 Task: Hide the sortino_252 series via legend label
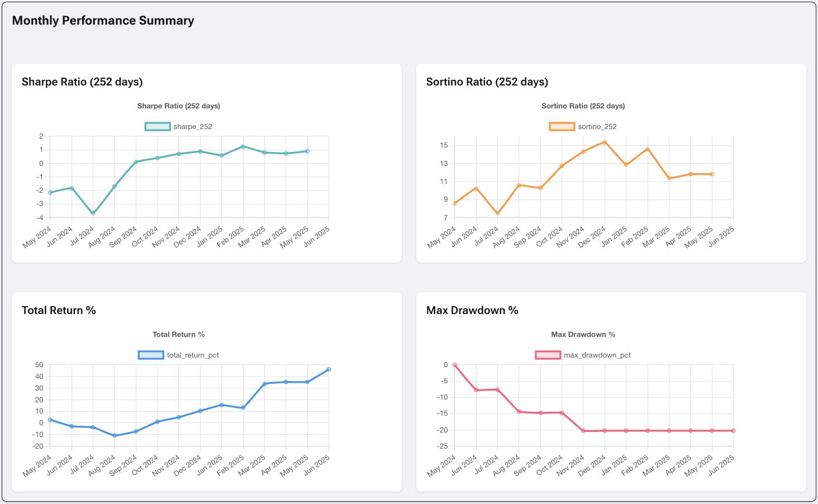coord(597,127)
